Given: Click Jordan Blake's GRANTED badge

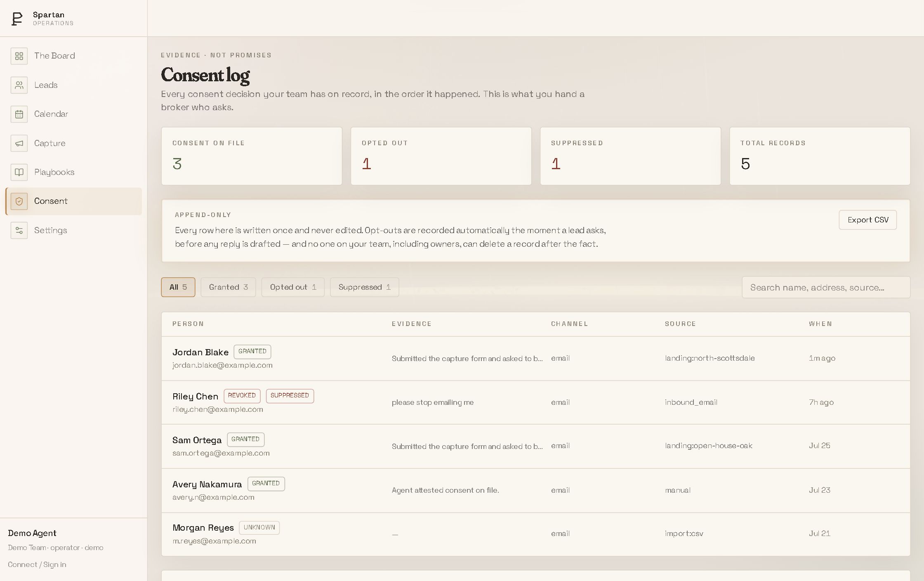Looking at the screenshot, I should 252,352.
